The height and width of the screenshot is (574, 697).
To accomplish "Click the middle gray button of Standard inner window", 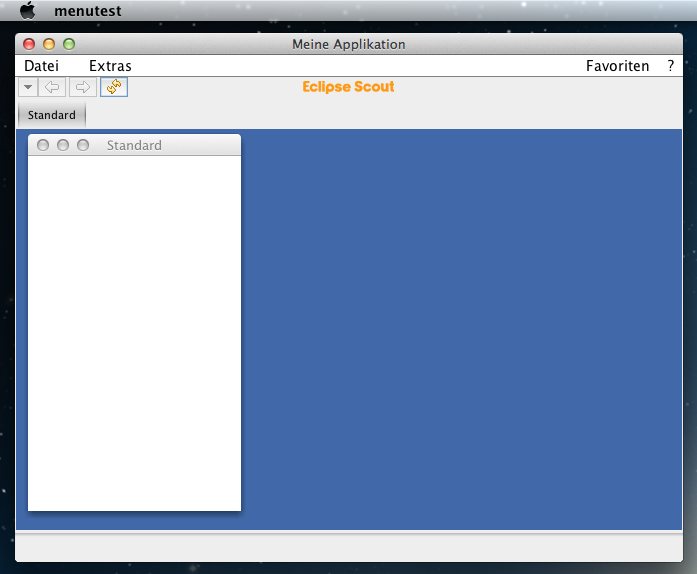I will coord(63,145).
